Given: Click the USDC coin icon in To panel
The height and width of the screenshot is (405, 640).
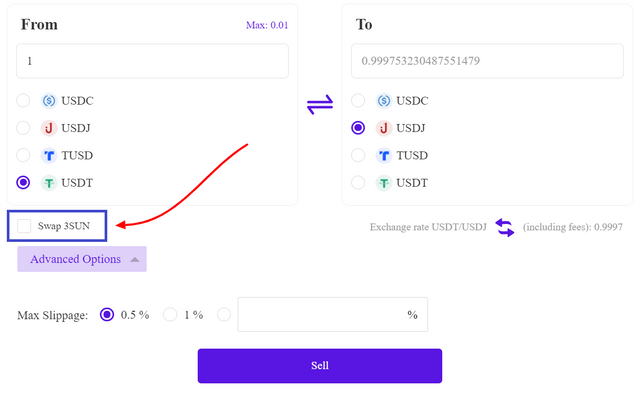Looking at the screenshot, I should pos(384,100).
